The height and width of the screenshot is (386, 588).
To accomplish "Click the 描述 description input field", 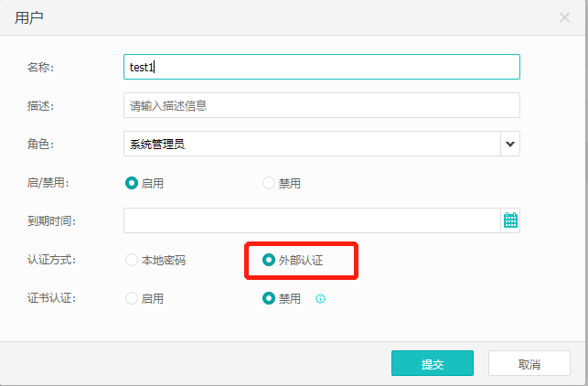I will (321, 105).
